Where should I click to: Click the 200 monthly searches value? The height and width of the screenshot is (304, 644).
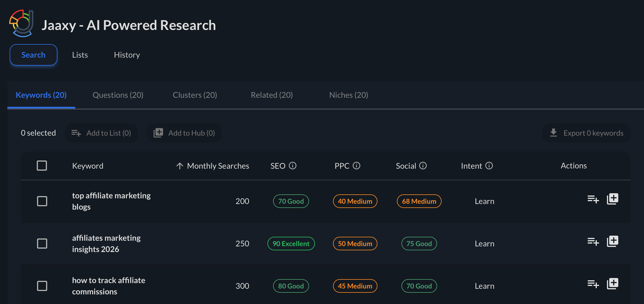pyautogui.click(x=242, y=201)
